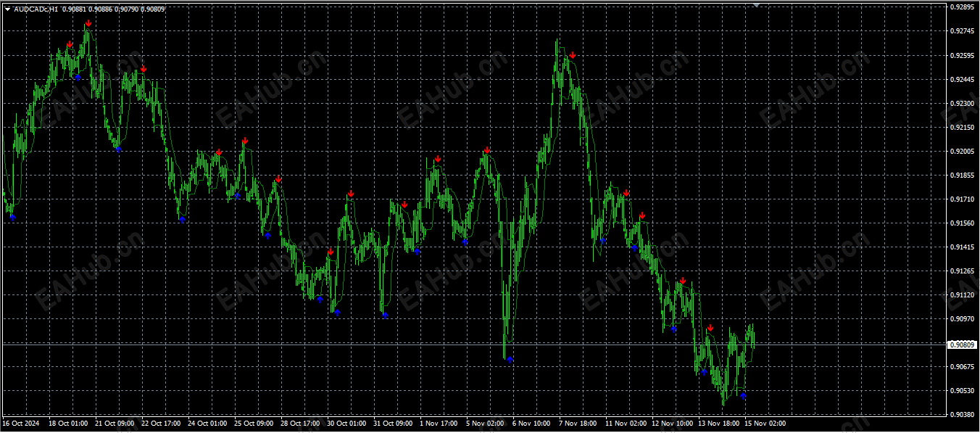Click the 12 Nov 10:00 time axis label

click(673, 423)
